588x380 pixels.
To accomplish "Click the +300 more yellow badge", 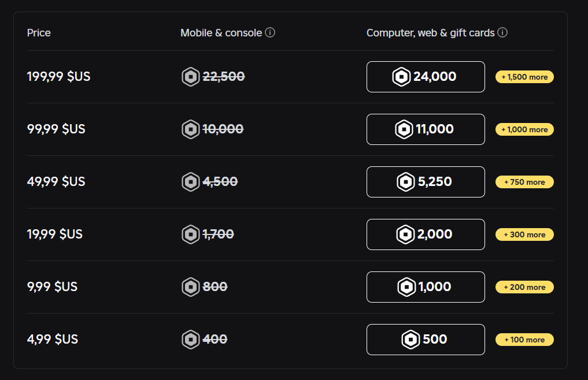I will coord(524,234).
